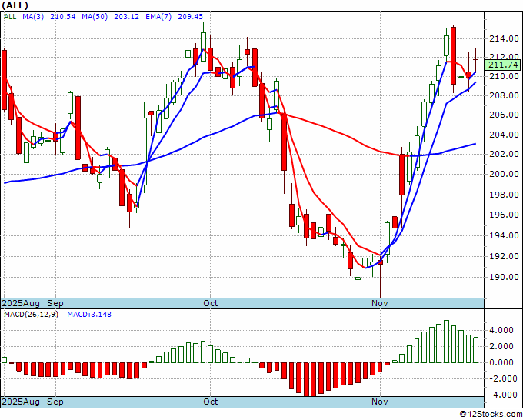Click Nov on the price chart timeline
The image size is (523, 420).
(380, 303)
